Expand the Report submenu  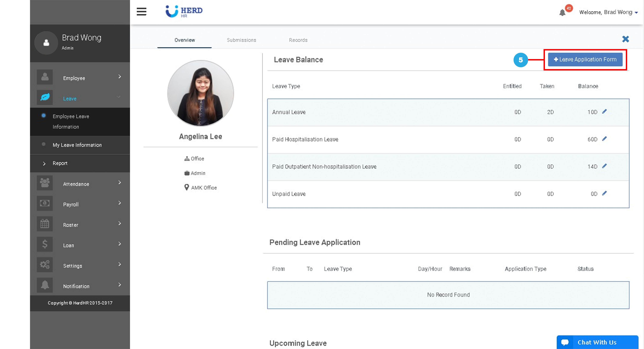(x=60, y=163)
